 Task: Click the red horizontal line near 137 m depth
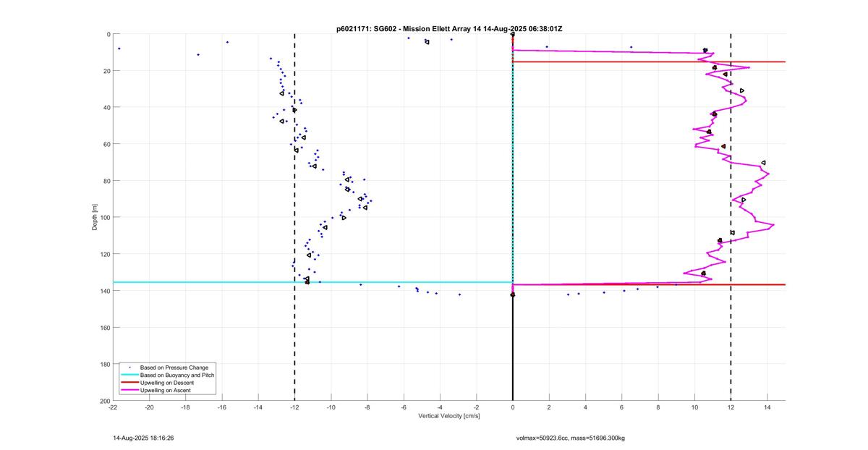(649, 284)
